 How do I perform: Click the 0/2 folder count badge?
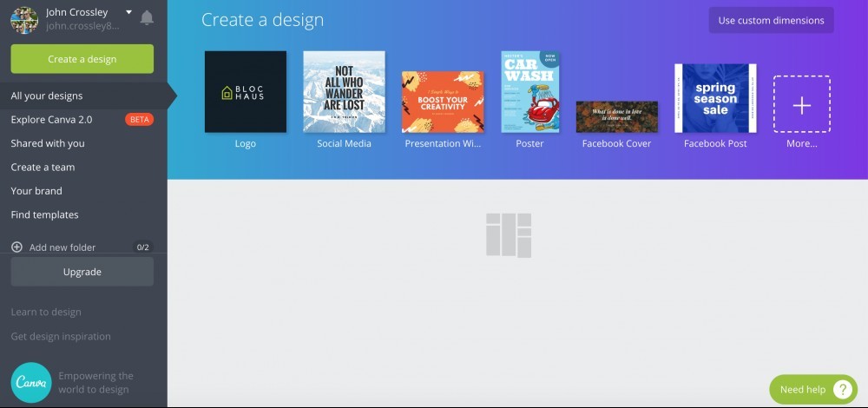(x=143, y=247)
